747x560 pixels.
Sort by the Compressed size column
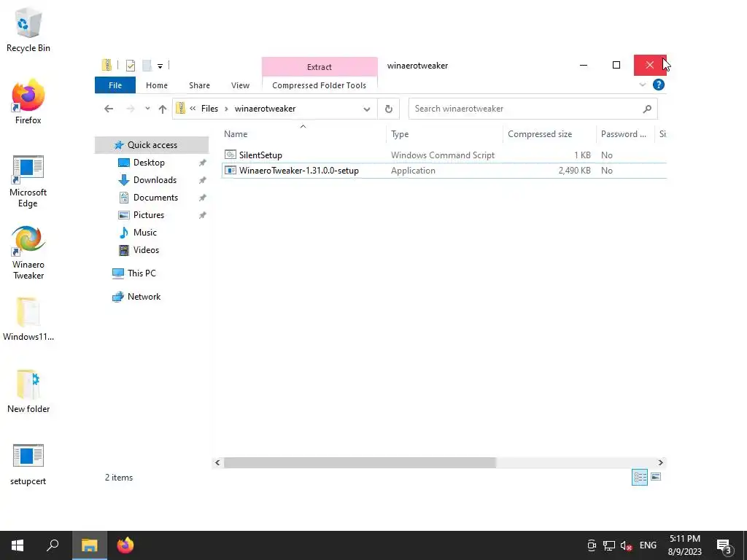[x=549, y=134]
